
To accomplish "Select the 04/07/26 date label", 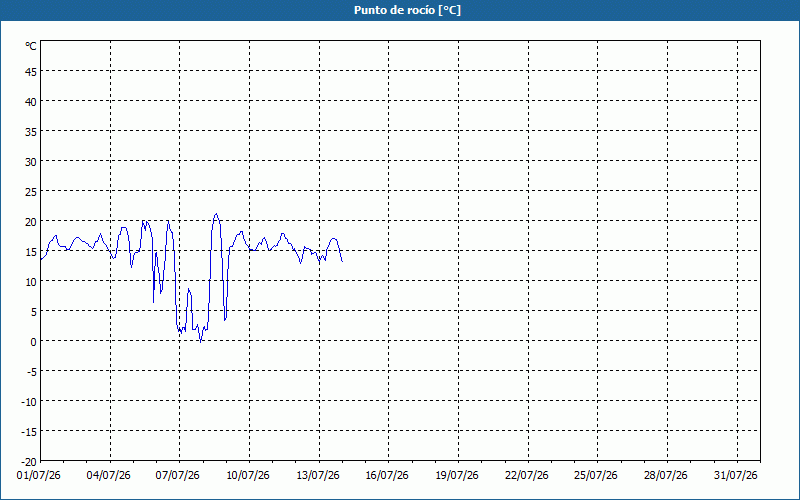I will 109,476.
